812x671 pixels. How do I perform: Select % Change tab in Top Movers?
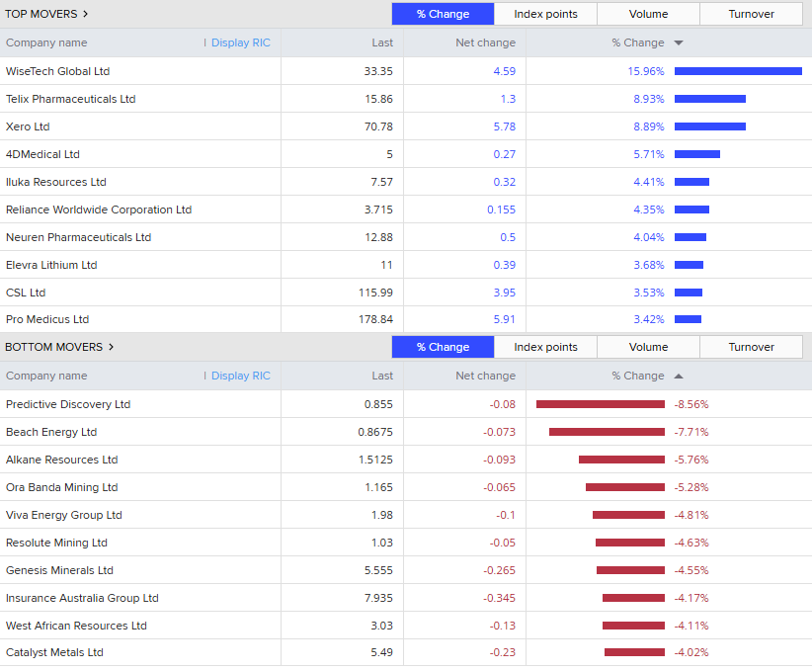pos(443,14)
